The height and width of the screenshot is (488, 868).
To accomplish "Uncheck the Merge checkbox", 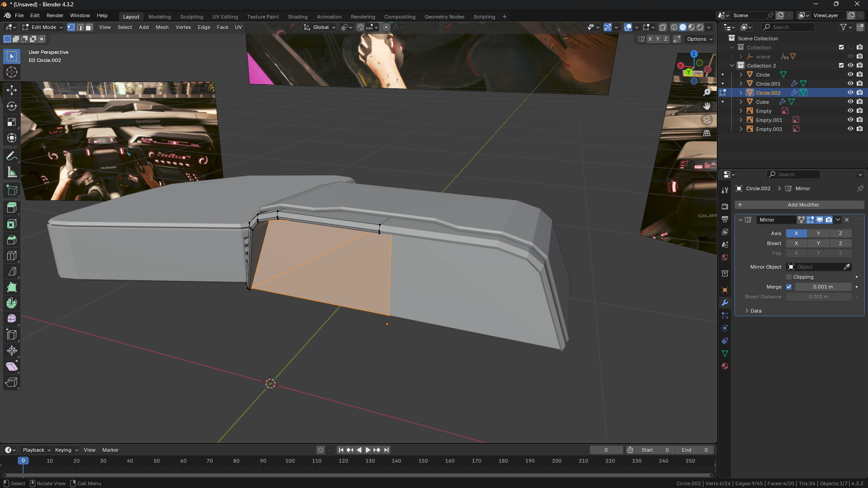I will pyautogui.click(x=789, y=287).
